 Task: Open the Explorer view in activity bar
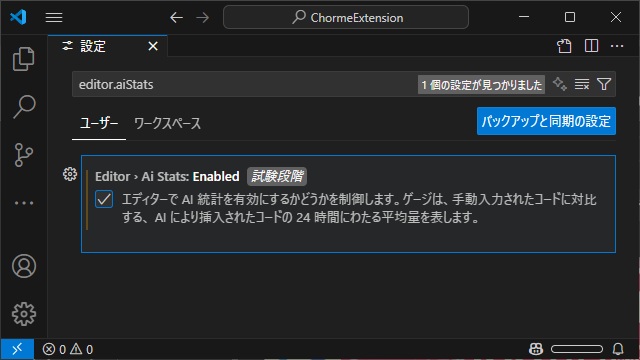[x=24, y=59]
